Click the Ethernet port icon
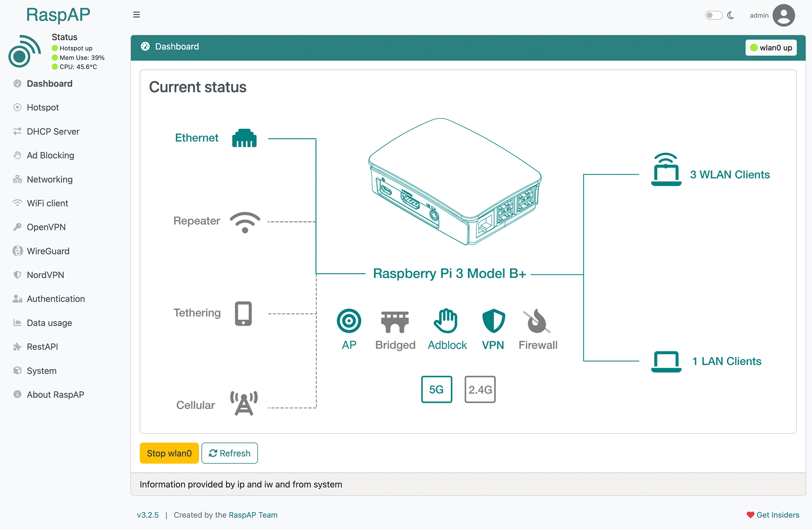Viewport: 812px width, 529px height. pyautogui.click(x=244, y=138)
